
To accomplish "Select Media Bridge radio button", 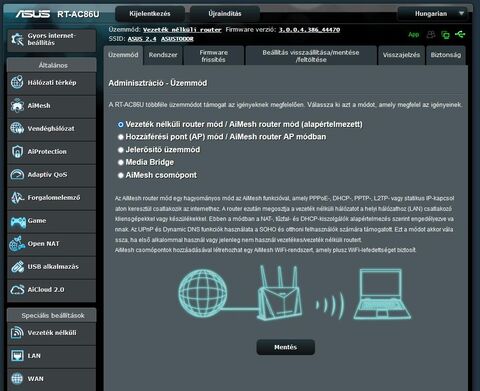I will 121,162.
